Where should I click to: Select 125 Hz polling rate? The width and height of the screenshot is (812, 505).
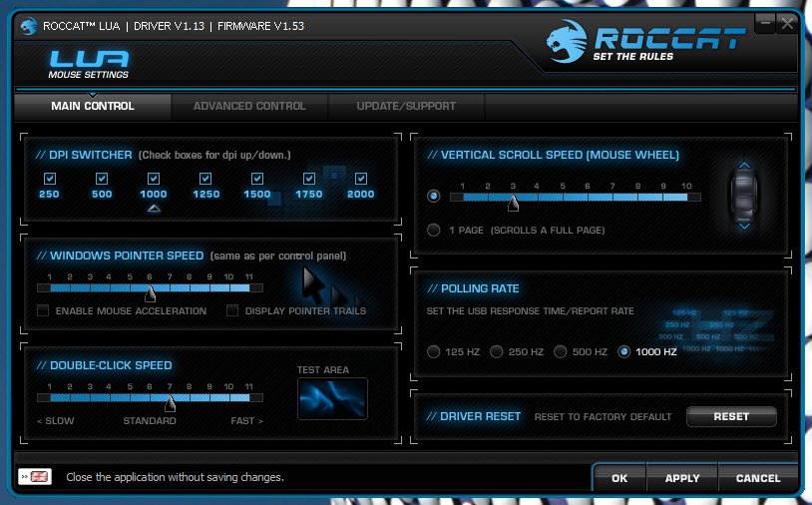tap(434, 351)
